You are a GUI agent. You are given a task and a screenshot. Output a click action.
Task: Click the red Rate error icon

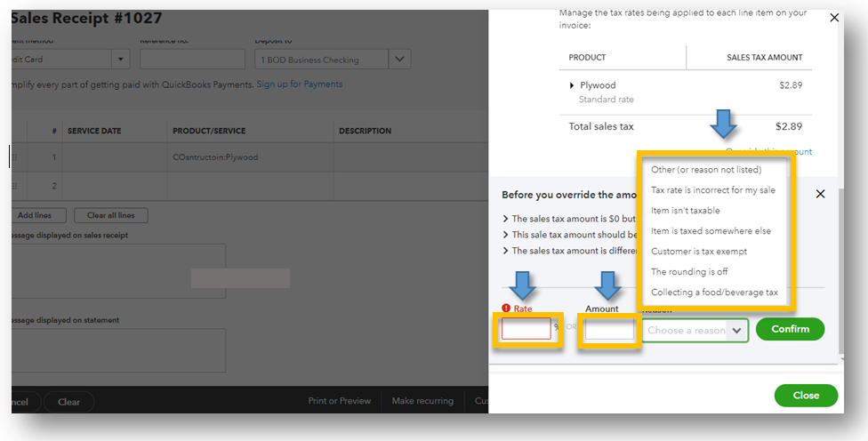pyautogui.click(x=506, y=309)
